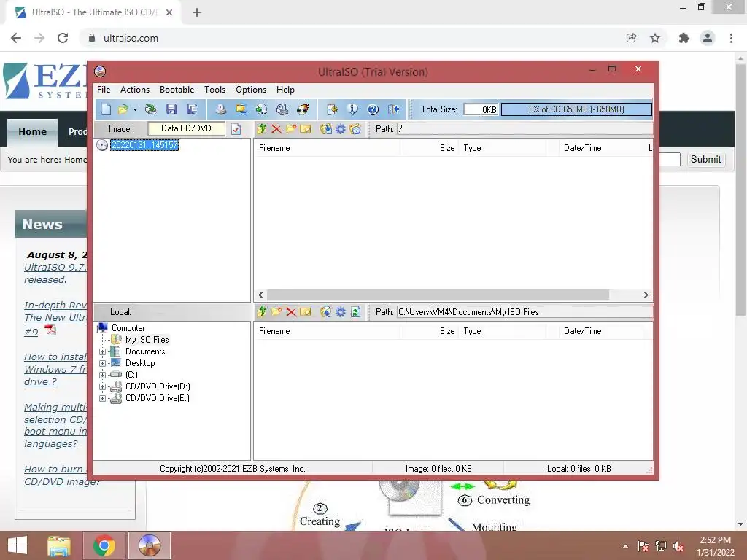Click the New Folder icon in Local pane toolbar
This screenshot has height=560, width=747.
[x=276, y=312]
